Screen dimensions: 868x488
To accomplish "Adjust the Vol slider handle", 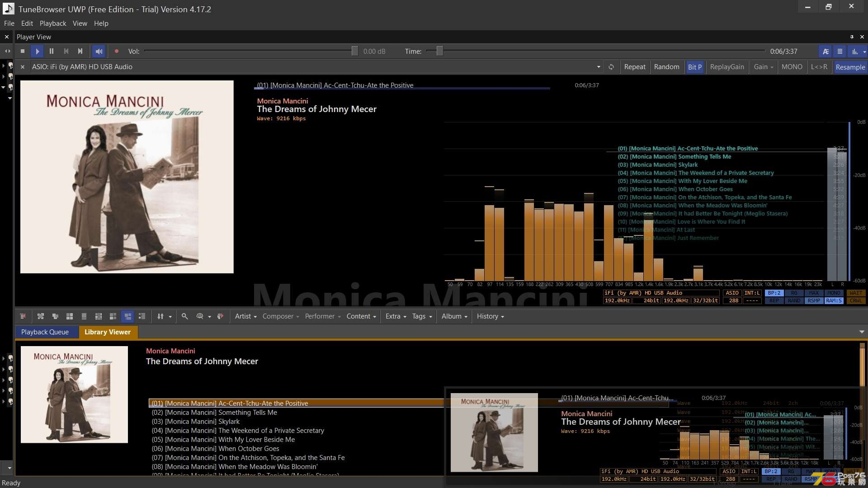I will 355,52.
